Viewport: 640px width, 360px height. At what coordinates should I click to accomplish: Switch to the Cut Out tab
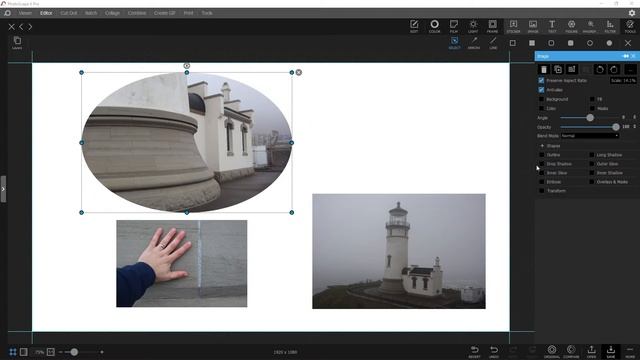pyautogui.click(x=69, y=13)
